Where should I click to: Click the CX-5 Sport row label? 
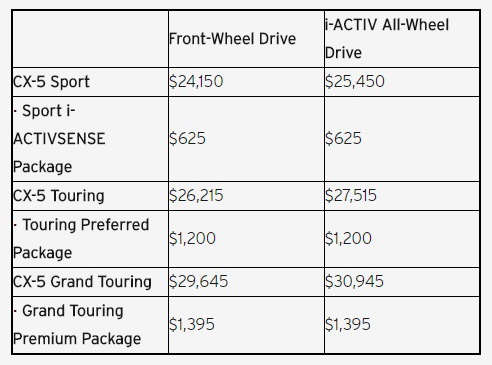pyautogui.click(x=51, y=82)
